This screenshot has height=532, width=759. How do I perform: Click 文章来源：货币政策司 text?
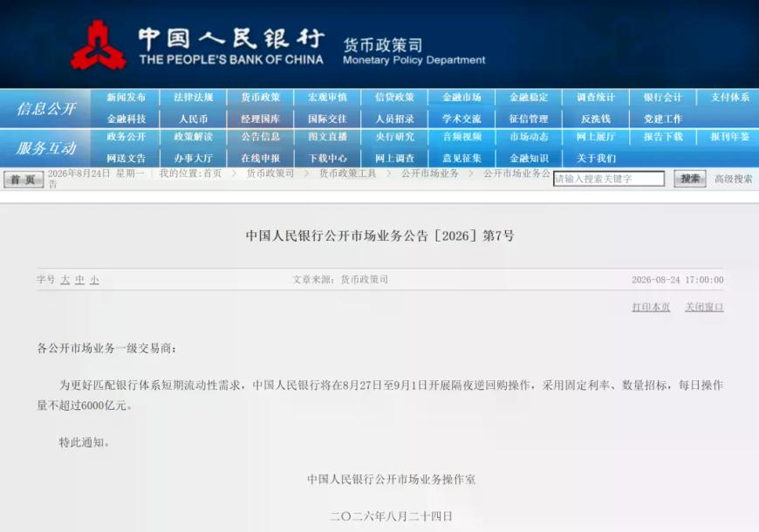(340, 279)
